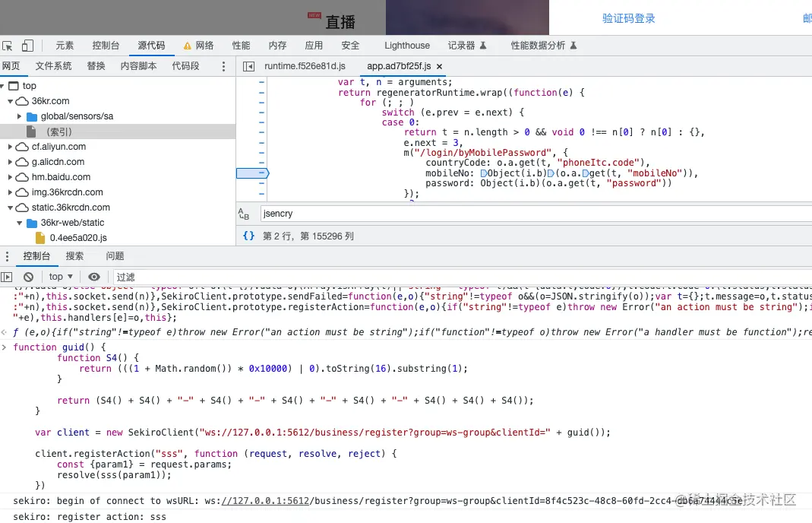Select the 代码段 sources sub-tab

(185, 66)
